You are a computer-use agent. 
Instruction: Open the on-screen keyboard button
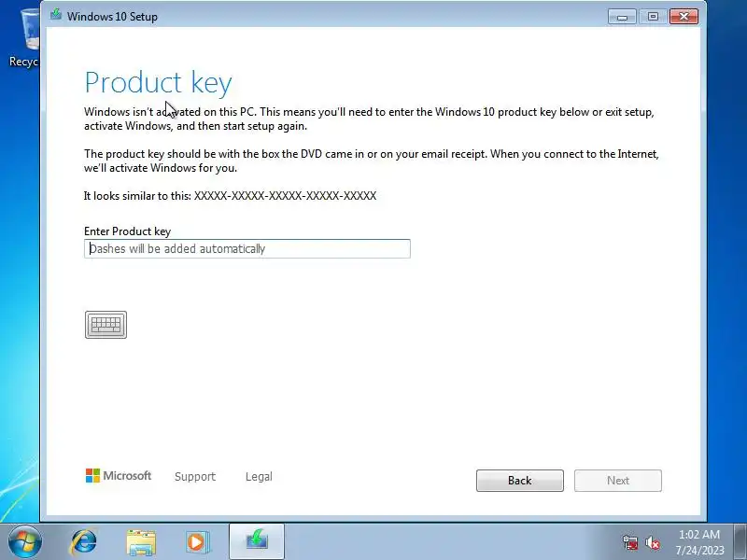click(x=106, y=325)
